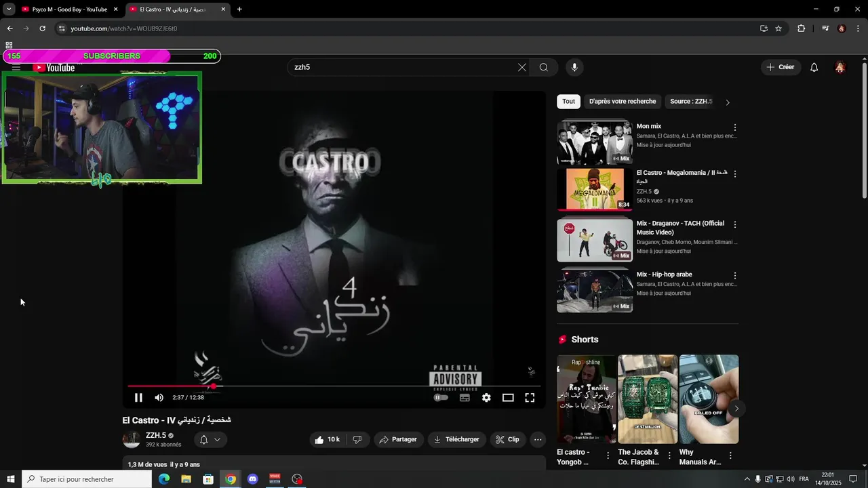Screen dimensions: 868x488
Task: Start voice search with the microphone icon
Action: pos(574,67)
